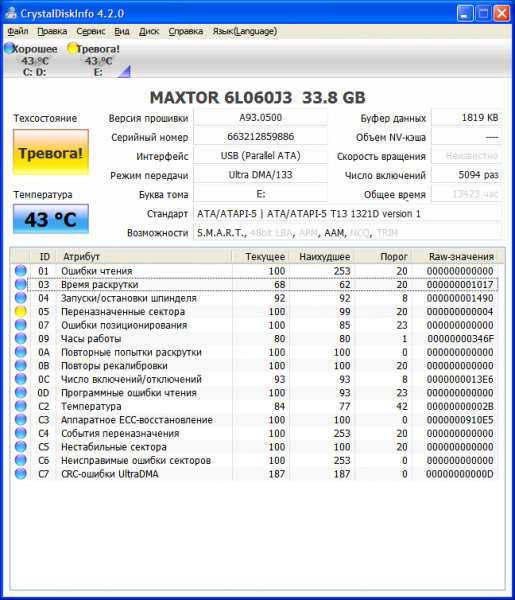Screen dimensions: 515x600
Task: Click raw value 0000000002B
Action: (460, 406)
